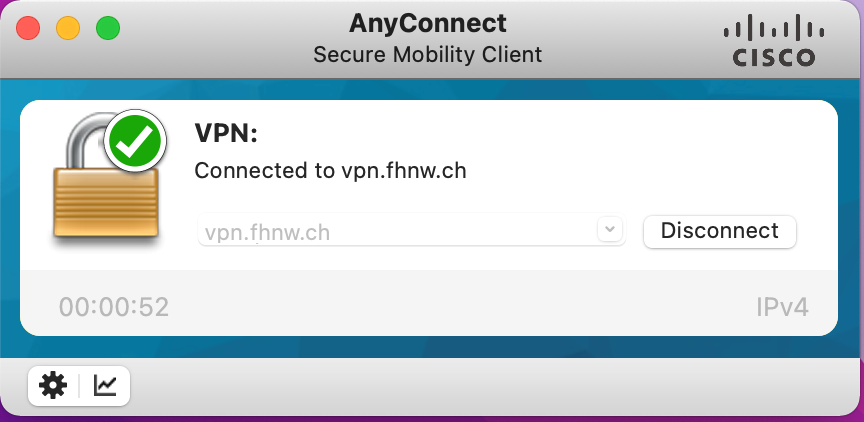
Task: Click the green checkmark connected badge
Action: coord(136,142)
